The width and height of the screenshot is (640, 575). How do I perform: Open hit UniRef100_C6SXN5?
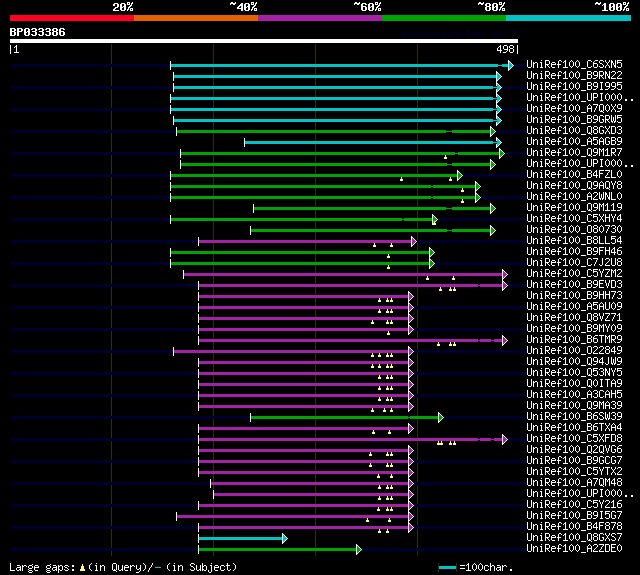574,64
